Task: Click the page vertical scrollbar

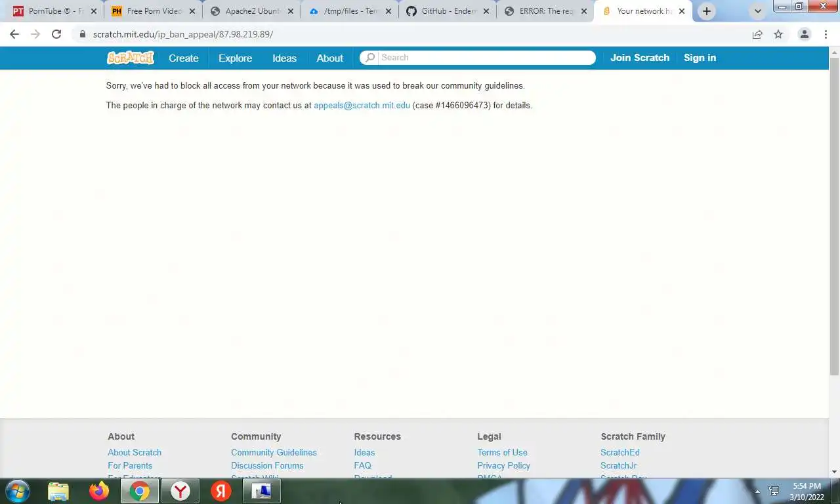Action: tap(834, 217)
